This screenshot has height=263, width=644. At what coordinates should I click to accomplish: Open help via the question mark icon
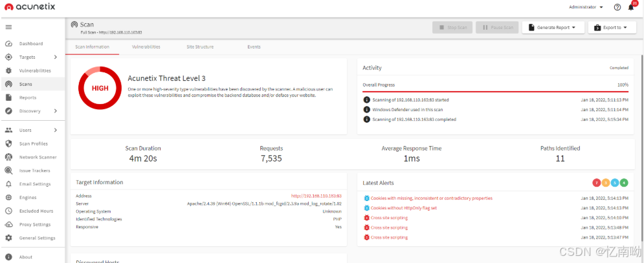617,7
